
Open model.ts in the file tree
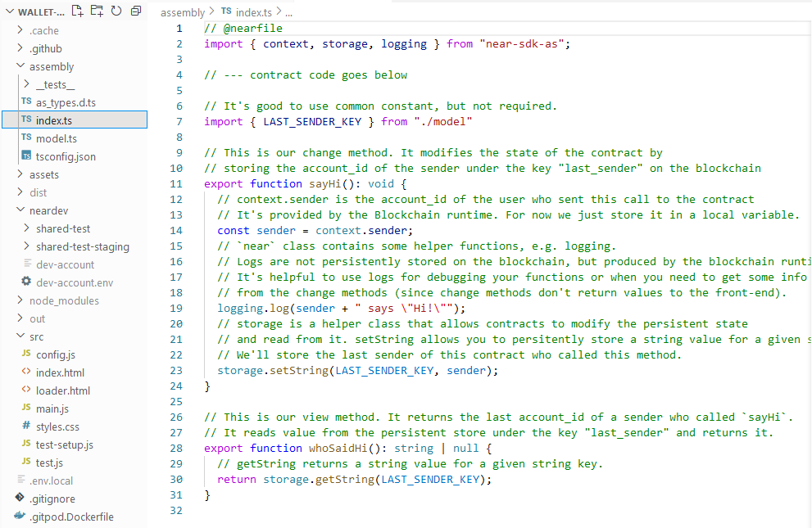point(56,138)
